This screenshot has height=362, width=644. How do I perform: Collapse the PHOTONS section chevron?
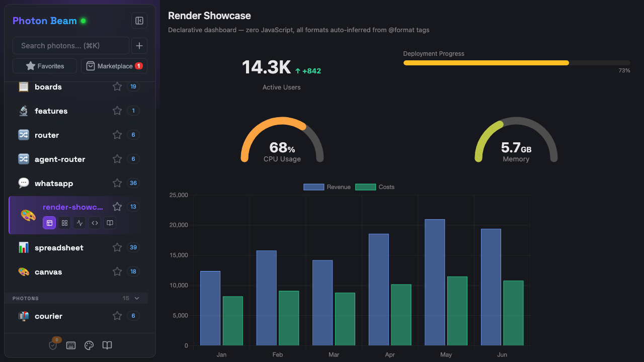(137, 298)
